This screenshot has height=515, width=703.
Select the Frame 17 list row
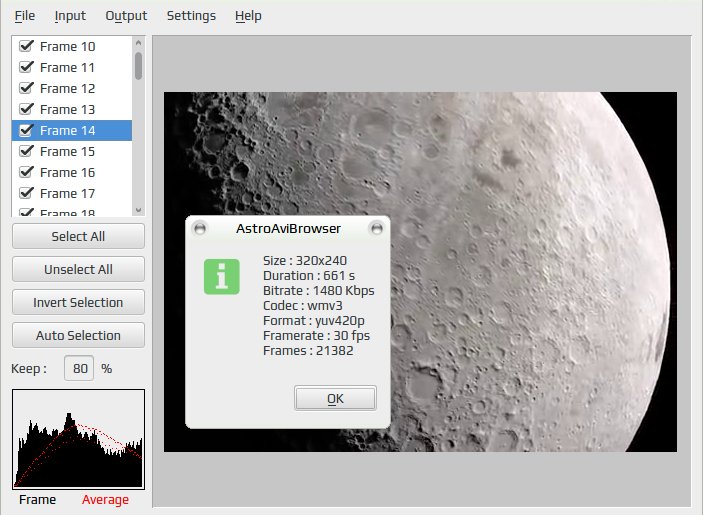[x=72, y=194]
